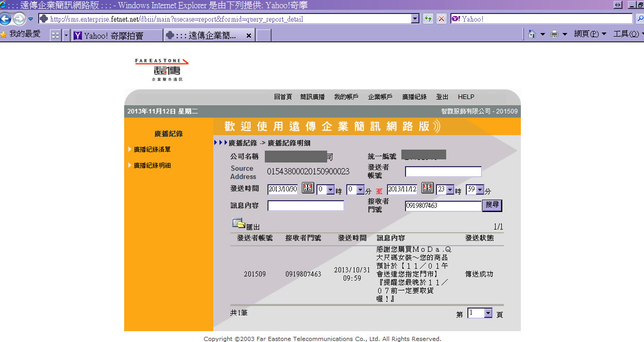Viewport: 644px width, 342px height.
Task: Click the stop loading X icon
Action: (x=442, y=19)
